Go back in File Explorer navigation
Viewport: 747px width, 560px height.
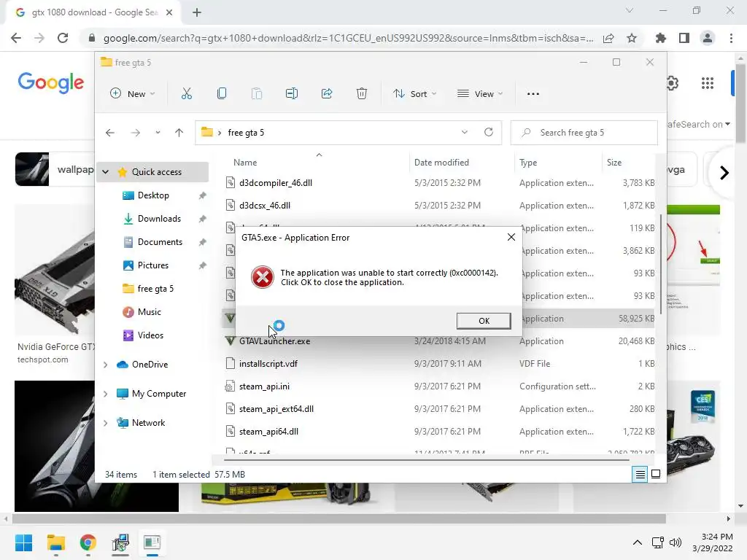[x=110, y=133]
